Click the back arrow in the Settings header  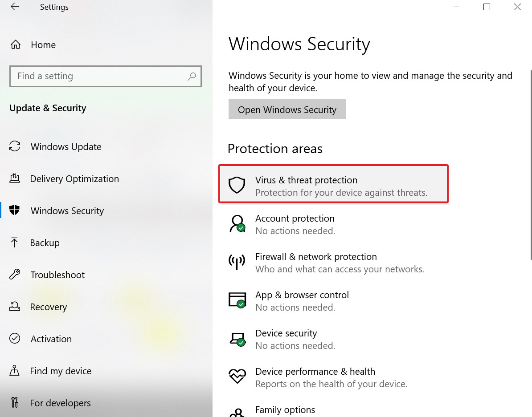coord(15,7)
